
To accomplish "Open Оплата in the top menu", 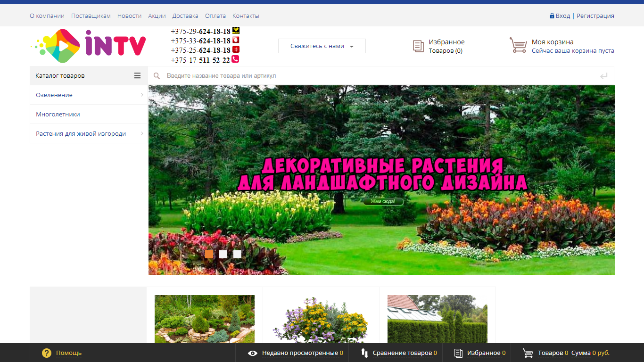I will 215,16.
